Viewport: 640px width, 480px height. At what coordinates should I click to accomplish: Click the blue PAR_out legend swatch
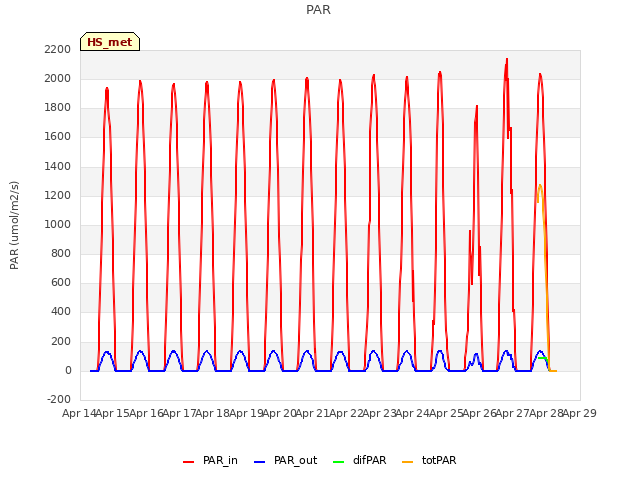[260, 462]
